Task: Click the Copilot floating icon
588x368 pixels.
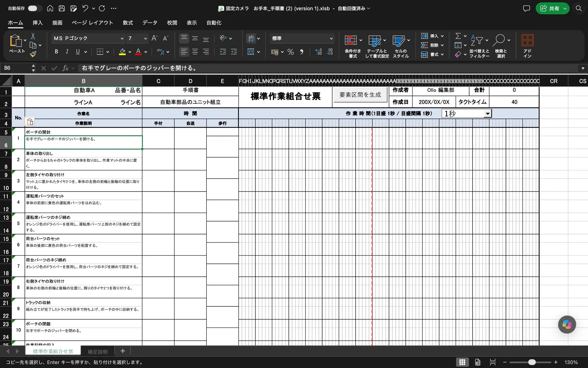Action: click(567, 324)
